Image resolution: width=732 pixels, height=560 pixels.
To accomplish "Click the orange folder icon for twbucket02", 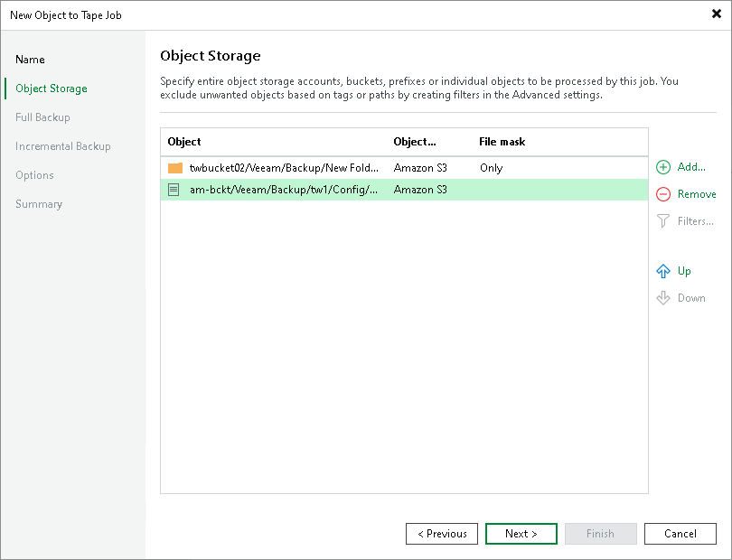I will pyautogui.click(x=175, y=168).
